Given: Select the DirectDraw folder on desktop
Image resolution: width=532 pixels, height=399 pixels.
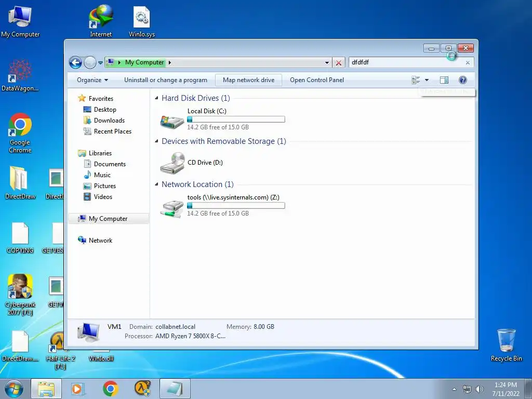Looking at the screenshot, I should pos(20,182).
